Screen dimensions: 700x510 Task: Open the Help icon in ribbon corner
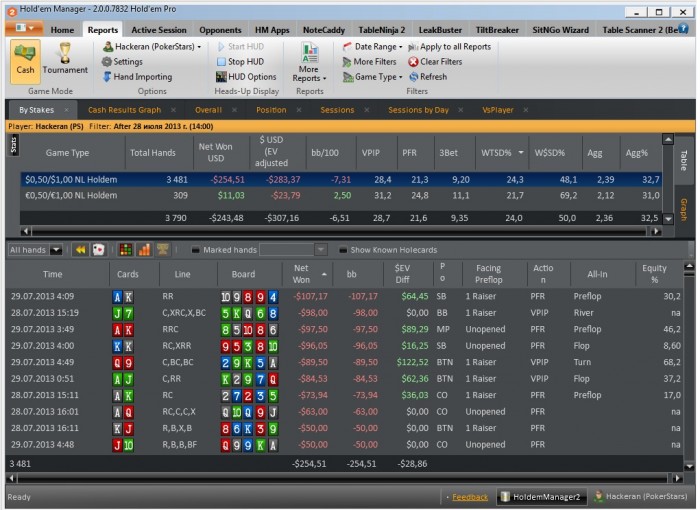683,28
